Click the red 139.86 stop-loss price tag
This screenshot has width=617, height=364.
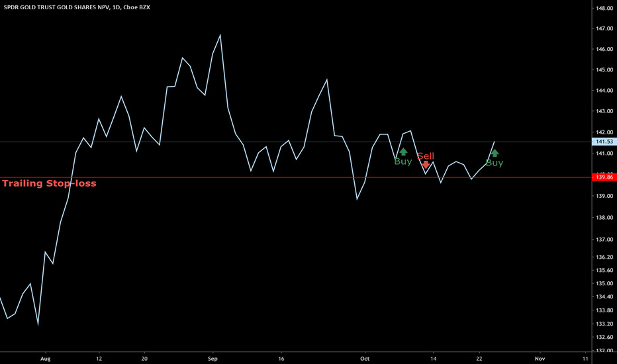tap(604, 177)
